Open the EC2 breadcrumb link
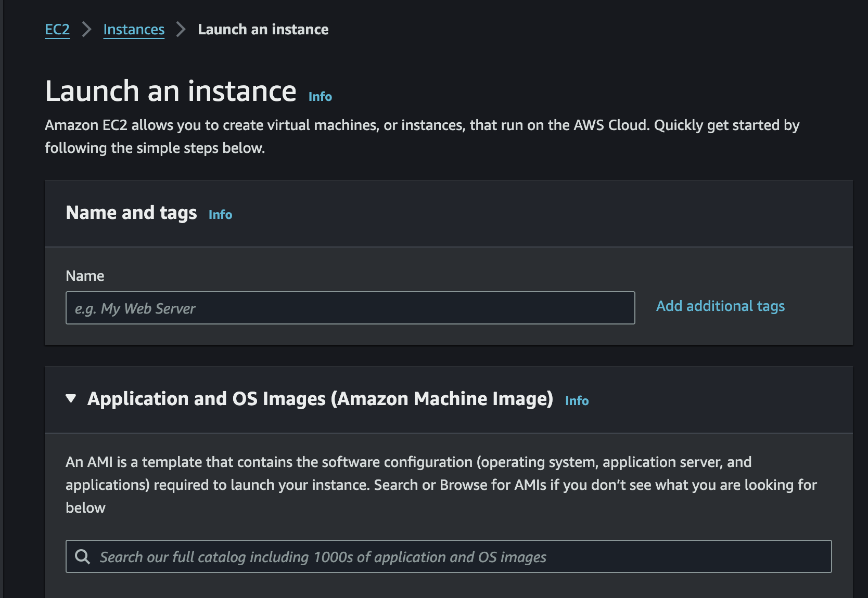This screenshot has height=598, width=868. tap(57, 30)
